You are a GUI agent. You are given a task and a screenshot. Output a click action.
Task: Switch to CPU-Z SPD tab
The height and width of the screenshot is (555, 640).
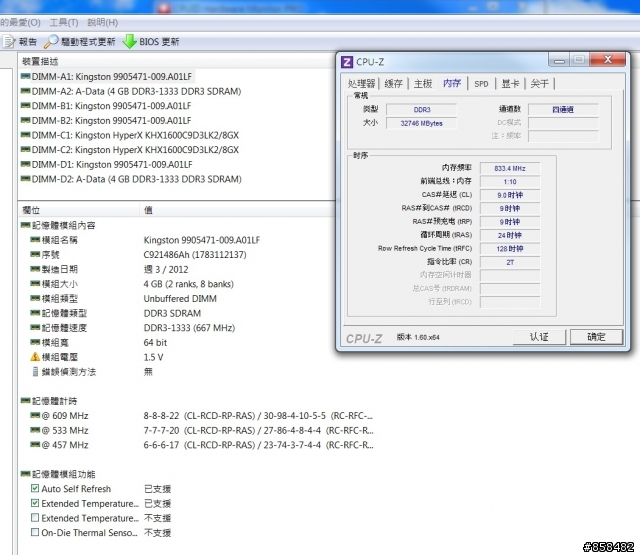coord(481,84)
